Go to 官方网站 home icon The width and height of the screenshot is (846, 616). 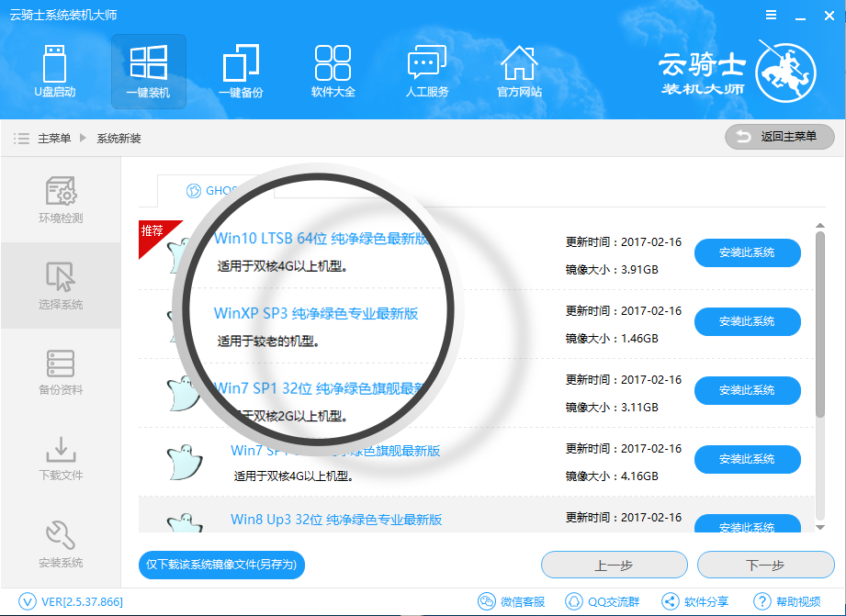click(519, 71)
